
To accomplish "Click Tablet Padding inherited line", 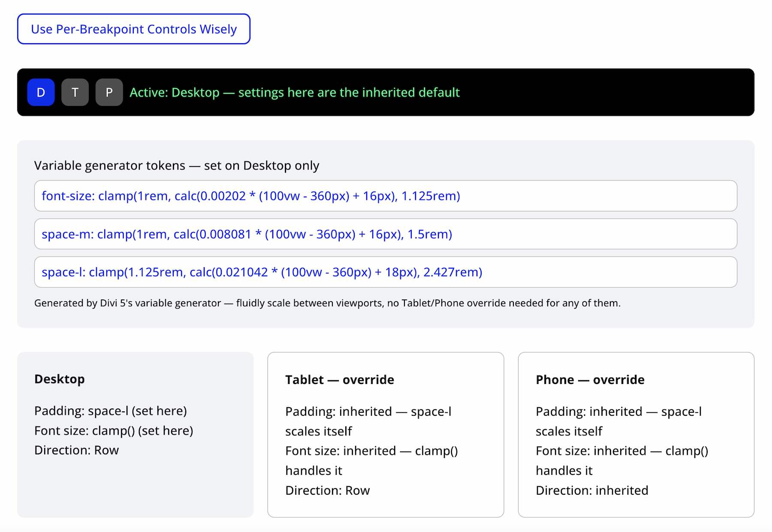I will click(368, 421).
